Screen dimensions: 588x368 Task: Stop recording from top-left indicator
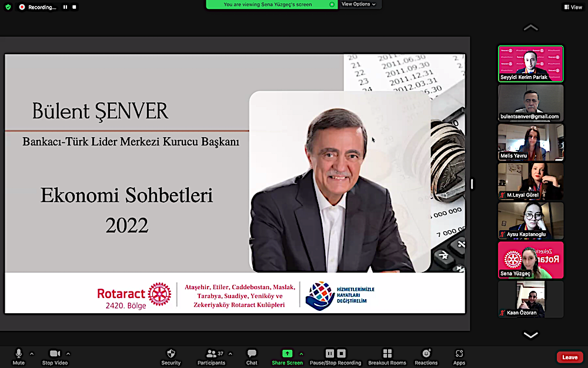[74, 7]
